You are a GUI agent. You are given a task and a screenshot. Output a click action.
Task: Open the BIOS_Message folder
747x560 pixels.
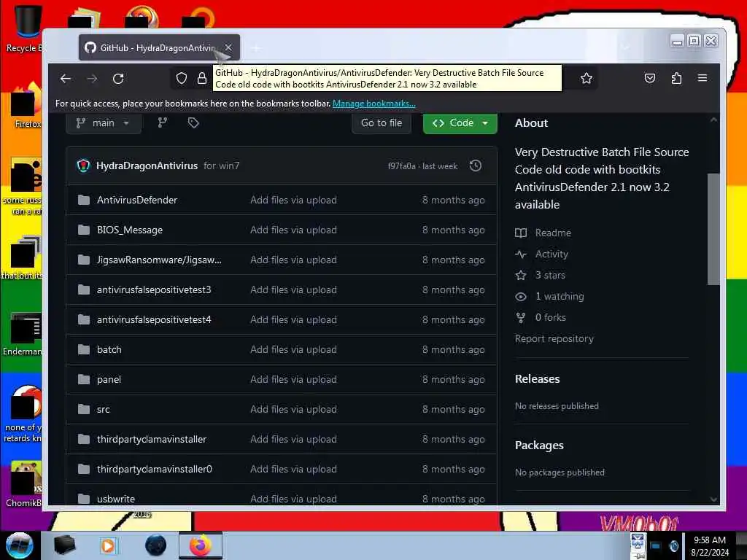coord(130,230)
